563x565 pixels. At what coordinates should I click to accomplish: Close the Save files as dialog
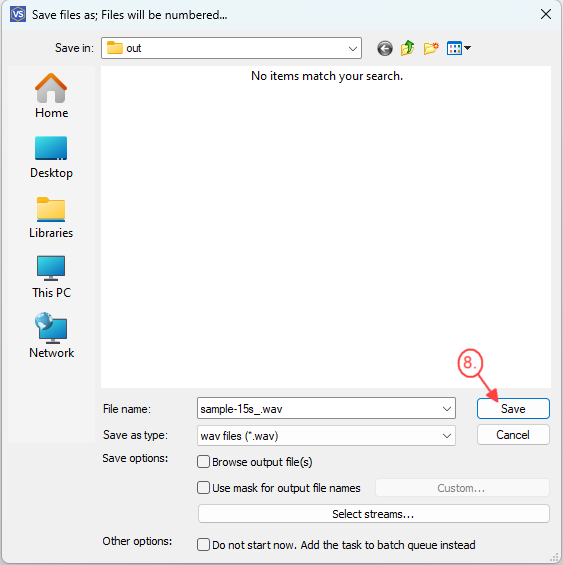(x=546, y=14)
